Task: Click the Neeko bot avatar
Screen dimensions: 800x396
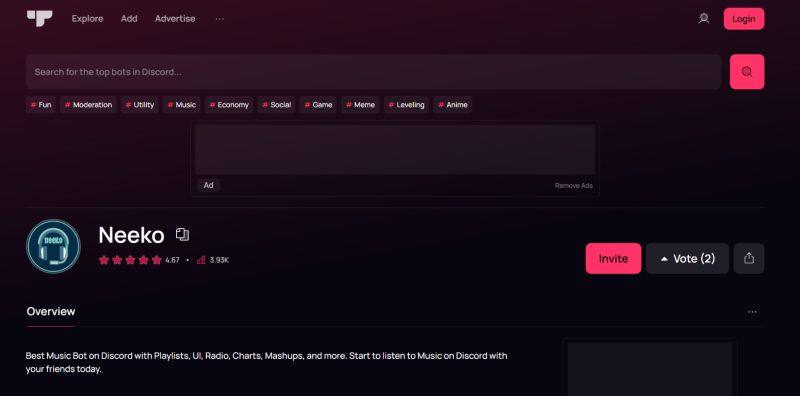Action: coord(53,246)
